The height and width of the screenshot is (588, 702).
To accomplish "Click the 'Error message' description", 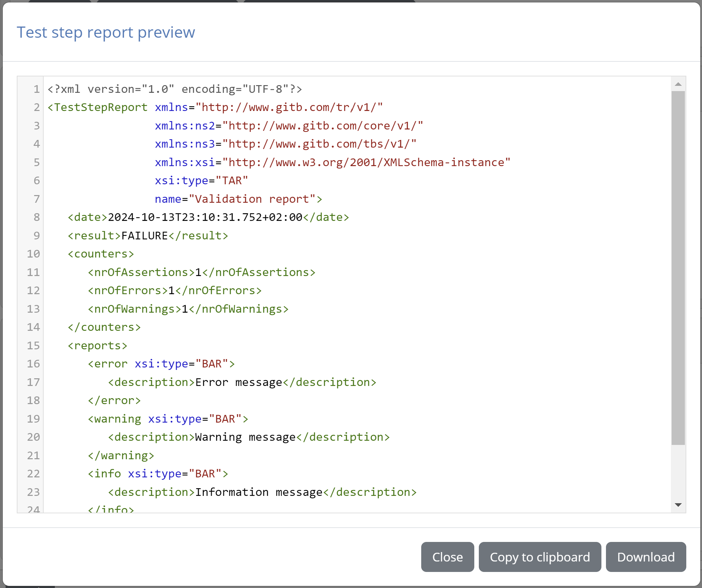I will (x=239, y=382).
